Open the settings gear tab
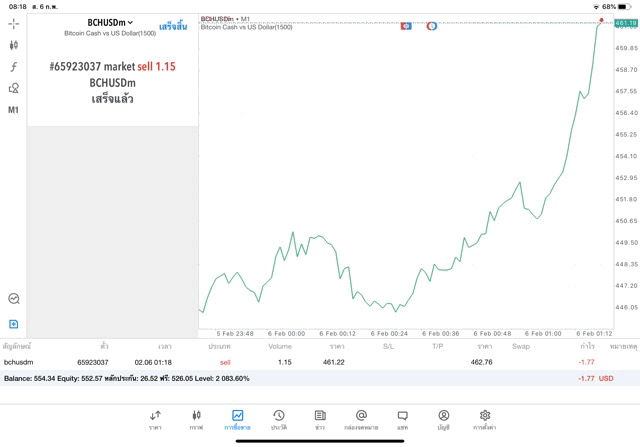The width and height of the screenshot is (640, 447). tap(484, 420)
